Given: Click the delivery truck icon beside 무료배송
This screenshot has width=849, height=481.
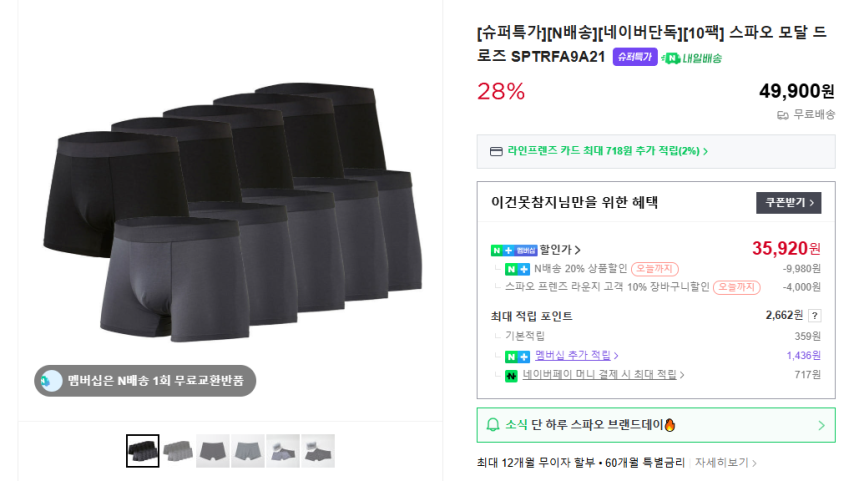Looking at the screenshot, I should (783, 115).
